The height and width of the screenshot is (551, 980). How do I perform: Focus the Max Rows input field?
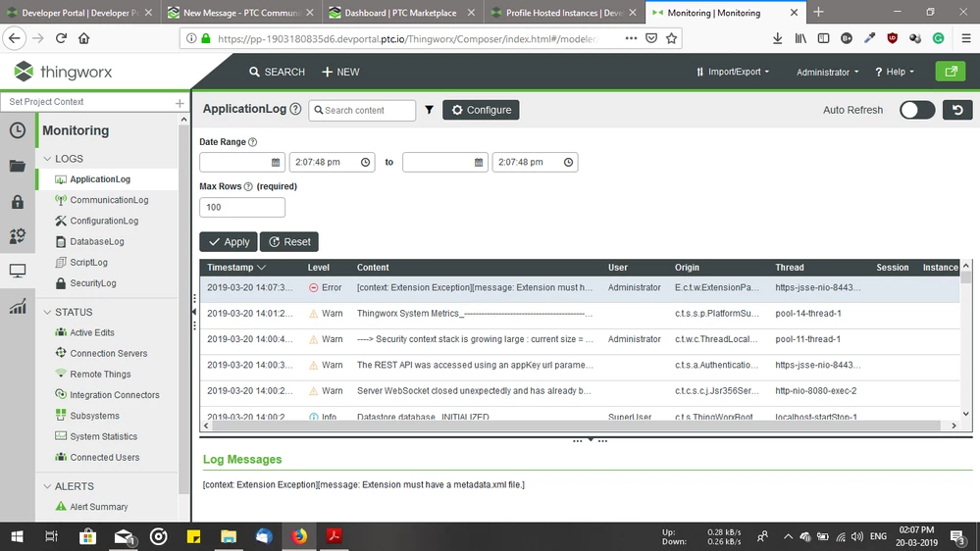(242, 208)
